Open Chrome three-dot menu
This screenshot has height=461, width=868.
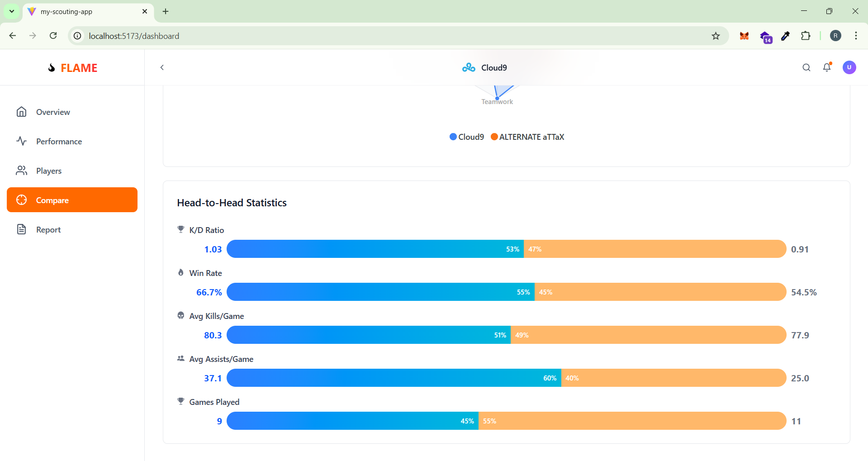(856, 36)
